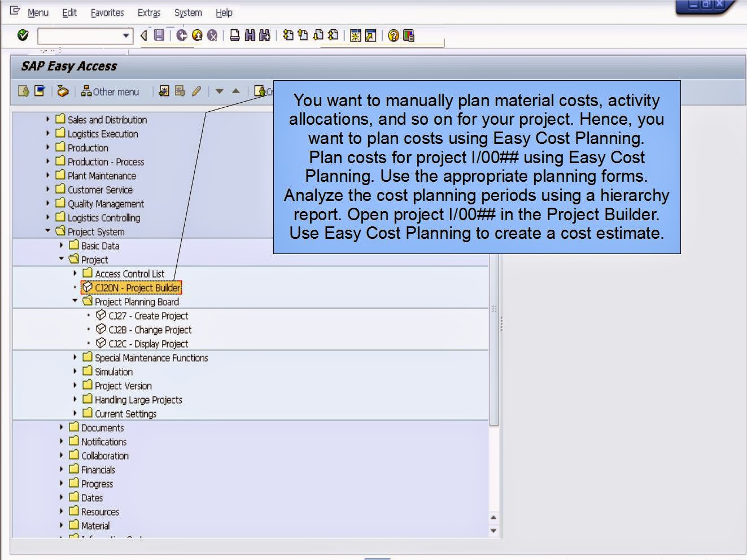
Task: Click the window system menu icon beside Menu
Action: [x=15, y=11]
